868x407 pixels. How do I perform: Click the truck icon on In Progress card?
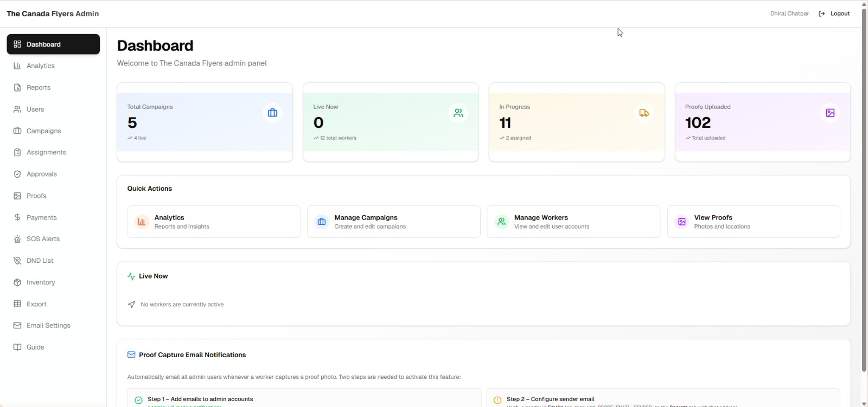(644, 113)
